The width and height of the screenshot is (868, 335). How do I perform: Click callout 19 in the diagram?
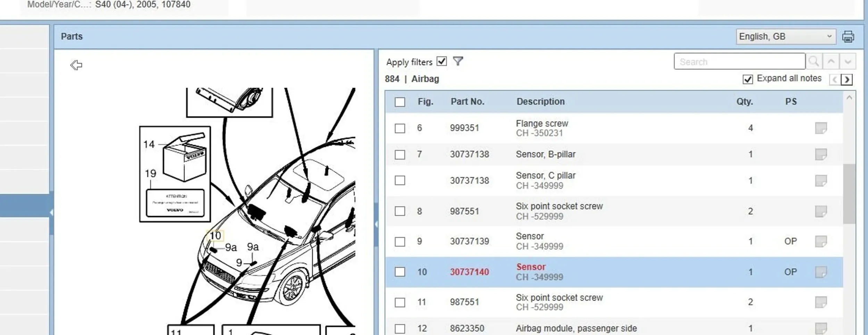[150, 173]
